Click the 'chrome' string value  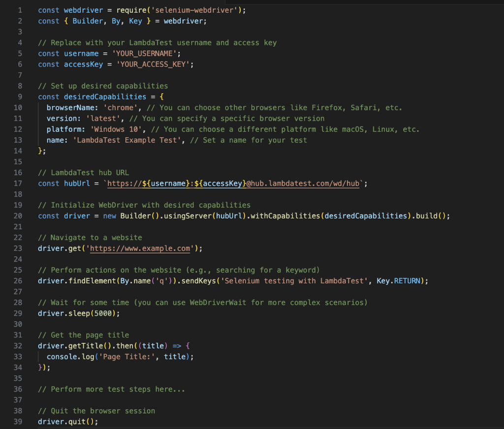[x=120, y=108]
